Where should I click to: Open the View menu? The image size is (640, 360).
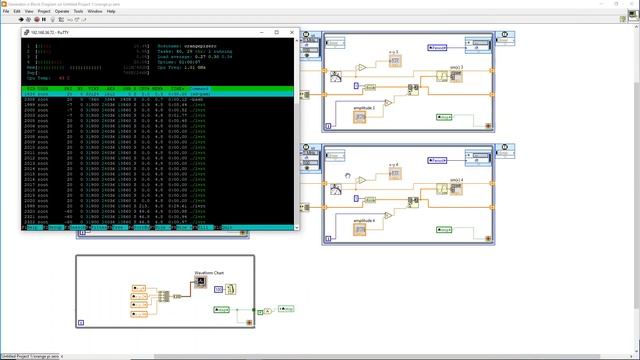(29, 11)
